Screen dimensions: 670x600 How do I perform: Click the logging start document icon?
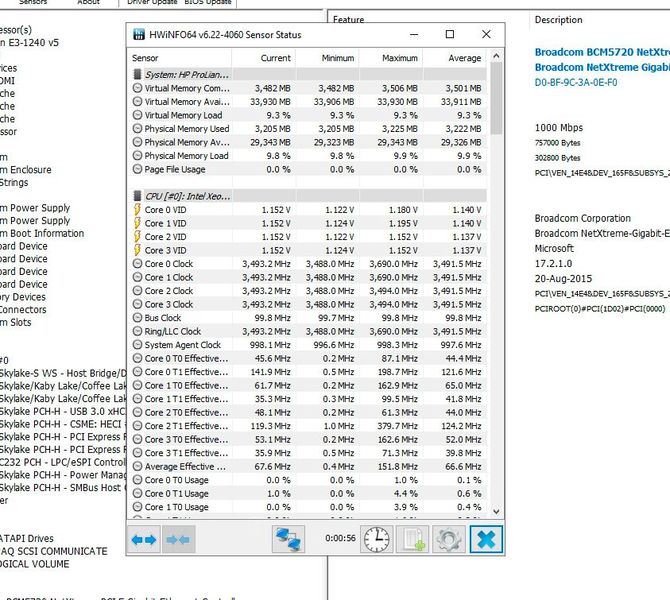pyautogui.click(x=412, y=539)
